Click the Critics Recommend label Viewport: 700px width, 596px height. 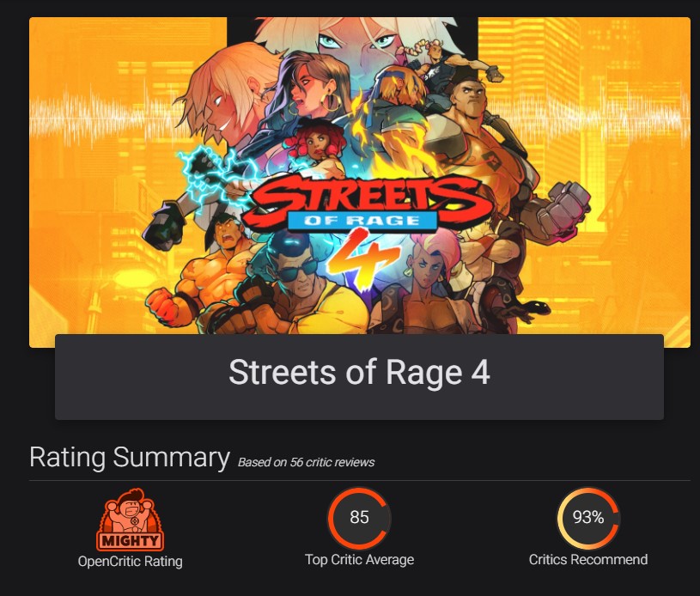588,559
